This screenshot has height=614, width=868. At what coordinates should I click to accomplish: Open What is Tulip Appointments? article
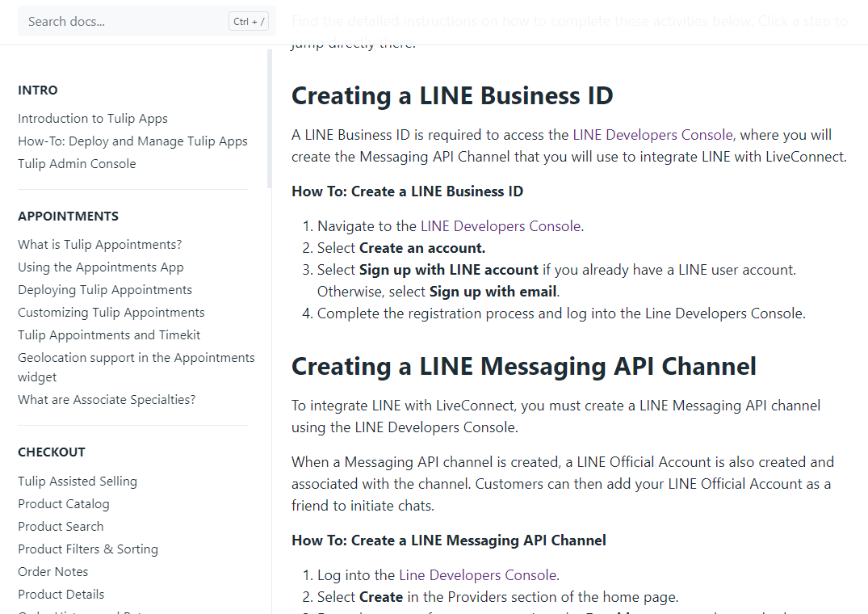tap(99, 245)
